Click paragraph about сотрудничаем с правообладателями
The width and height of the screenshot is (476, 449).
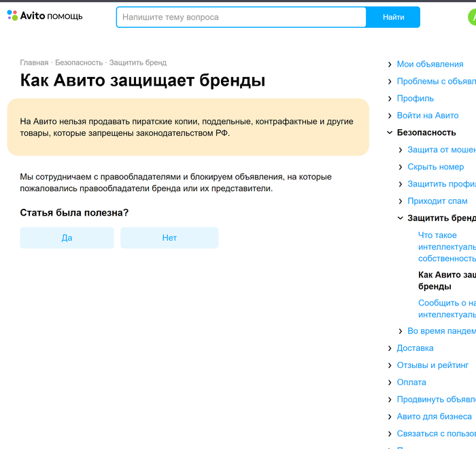(x=175, y=182)
